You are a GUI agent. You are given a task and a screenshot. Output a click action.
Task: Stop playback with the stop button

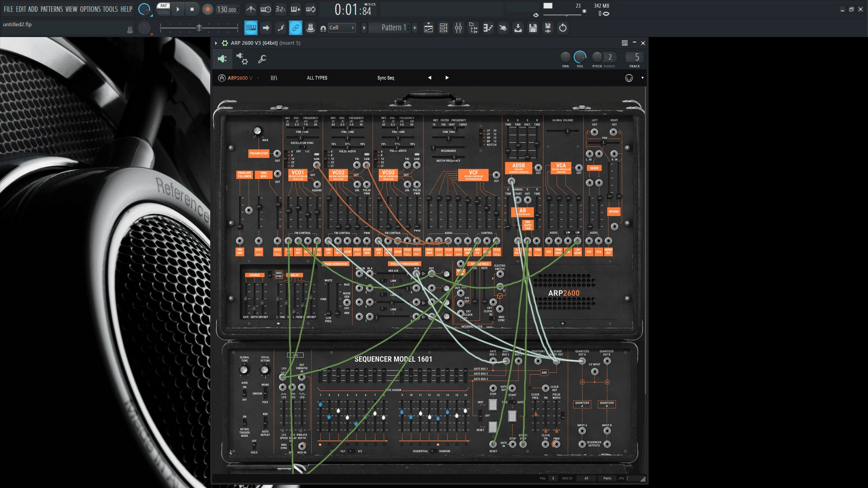click(x=192, y=9)
